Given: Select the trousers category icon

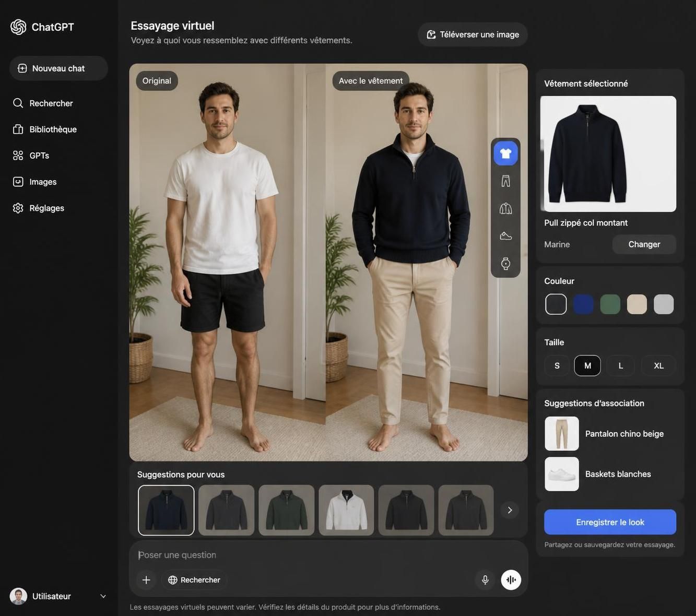Looking at the screenshot, I should (505, 181).
